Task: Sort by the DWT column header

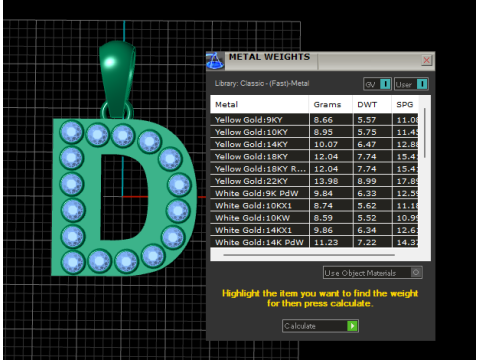Action: (372, 105)
